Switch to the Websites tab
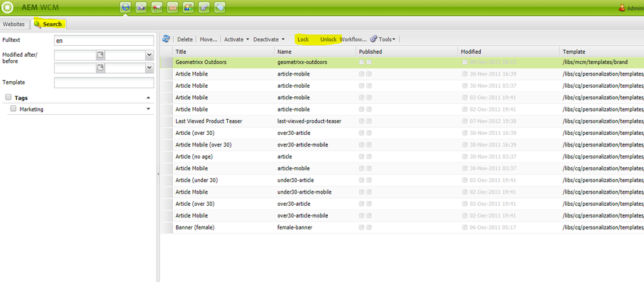This screenshot has width=644, height=282. pyautogui.click(x=14, y=25)
